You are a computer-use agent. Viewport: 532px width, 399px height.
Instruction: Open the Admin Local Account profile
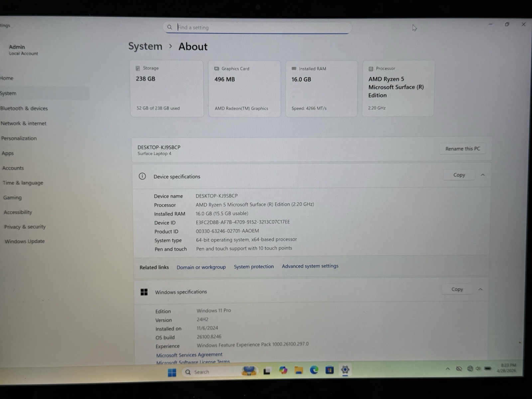[23, 50]
